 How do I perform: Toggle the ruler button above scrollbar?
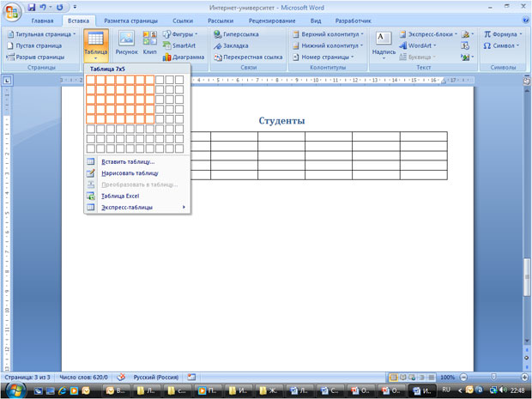tap(527, 82)
